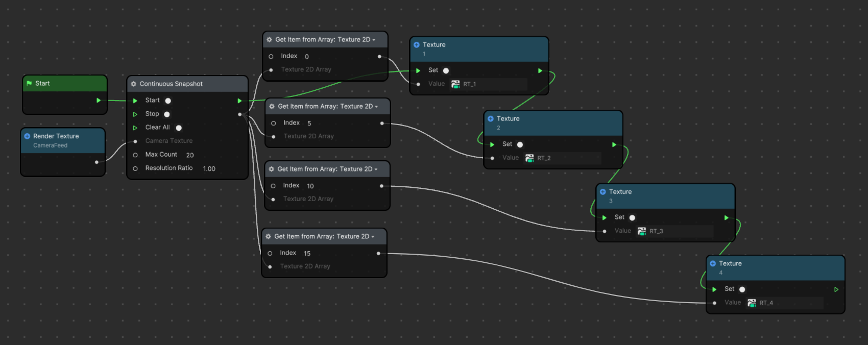Image resolution: width=868 pixels, height=345 pixels.
Task: Click the Texture 3 node plus icon
Action: tap(603, 192)
